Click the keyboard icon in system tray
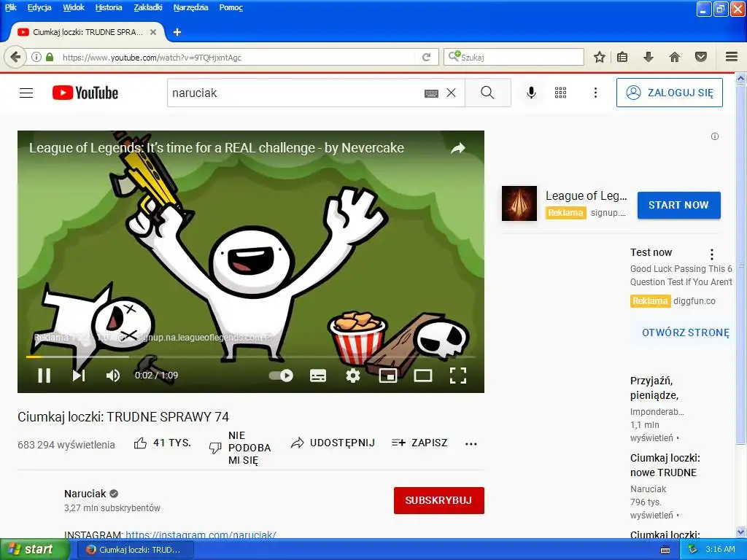Screen dimensions: 747x560 [665, 550]
